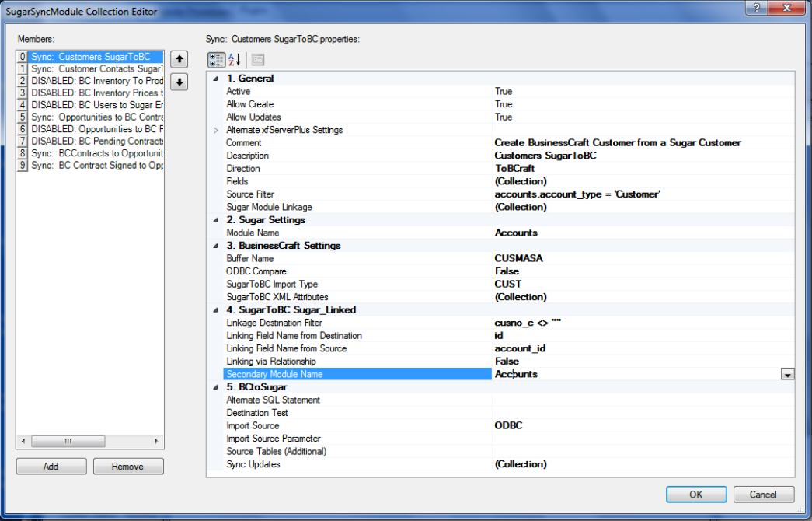Select SugarToBC XML Attributes property

(509, 297)
